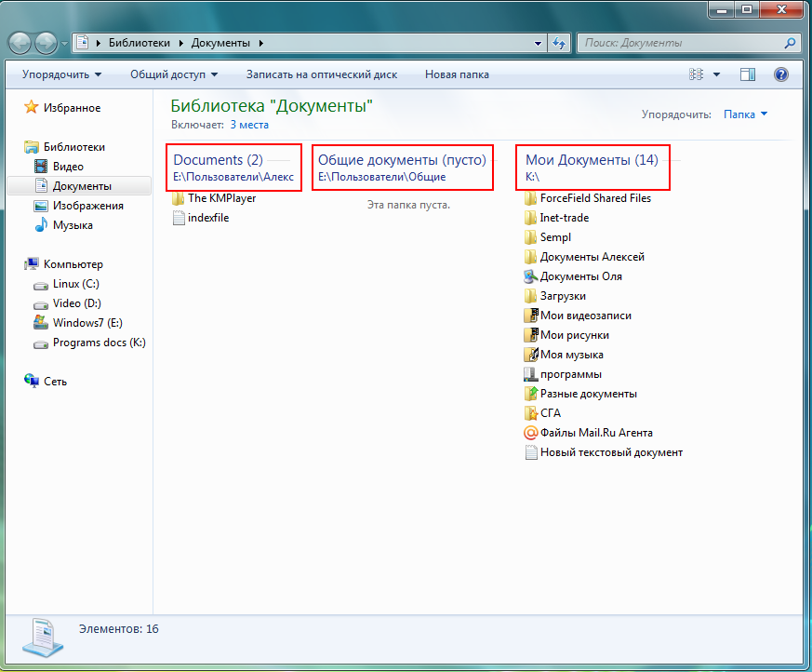This screenshot has height=672, width=812.
Task: Open the 3 места link
Action: coord(249,125)
